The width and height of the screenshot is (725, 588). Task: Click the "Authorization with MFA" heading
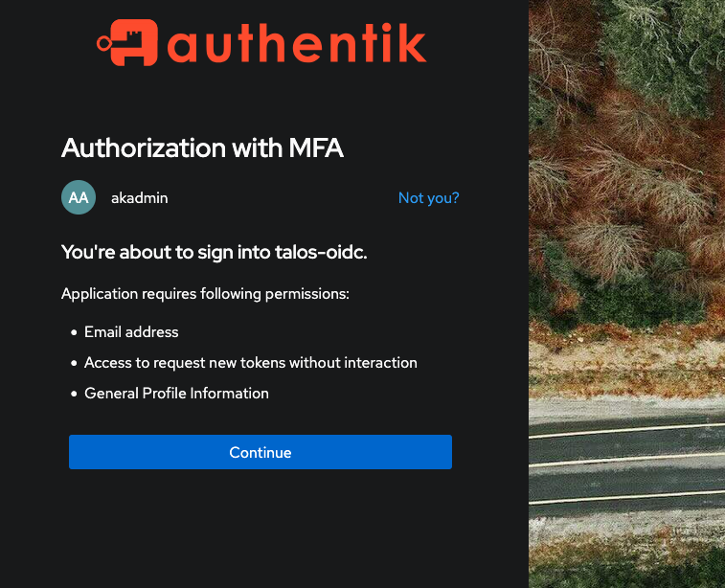point(202,147)
